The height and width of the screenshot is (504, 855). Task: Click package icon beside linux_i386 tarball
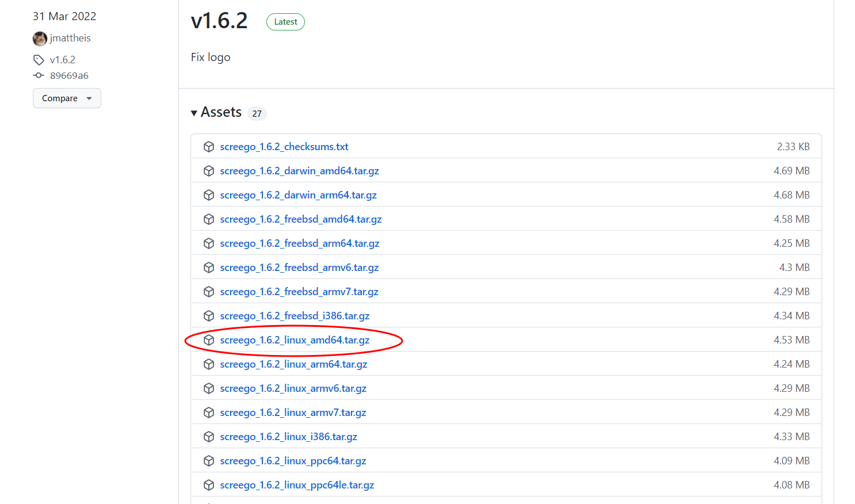[209, 437]
